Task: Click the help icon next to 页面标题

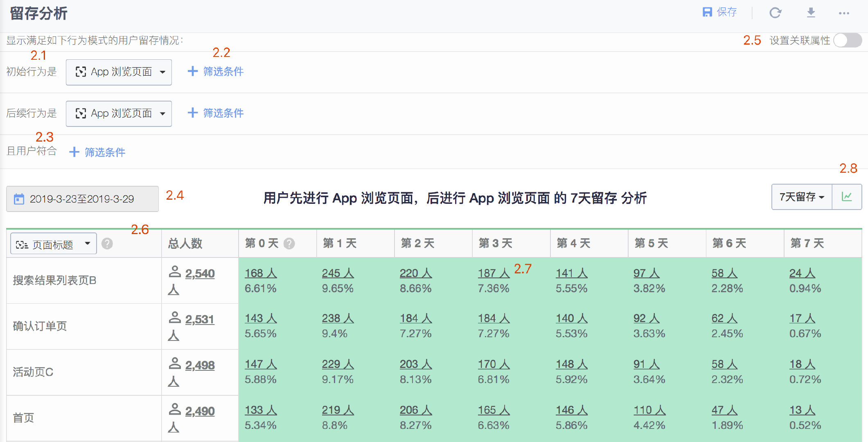Action: click(x=107, y=244)
